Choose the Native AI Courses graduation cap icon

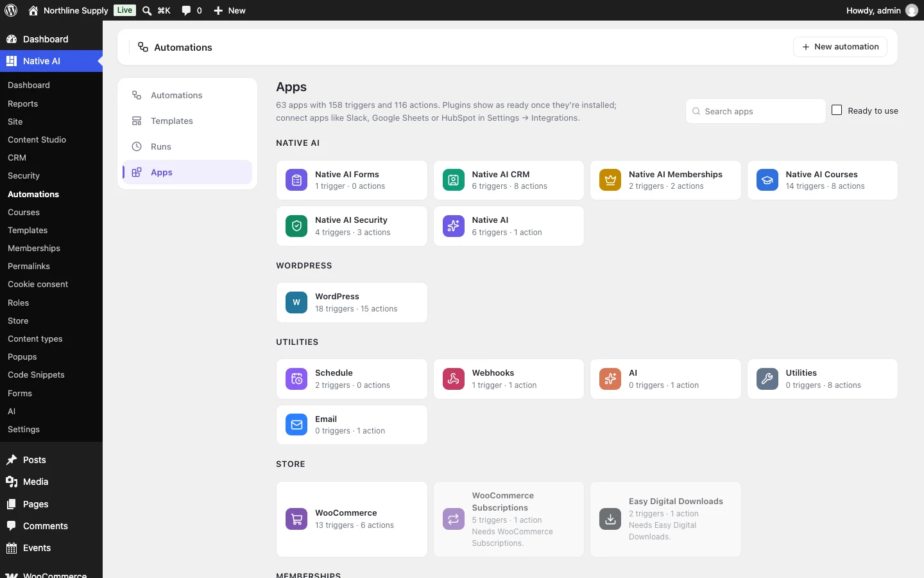(767, 180)
